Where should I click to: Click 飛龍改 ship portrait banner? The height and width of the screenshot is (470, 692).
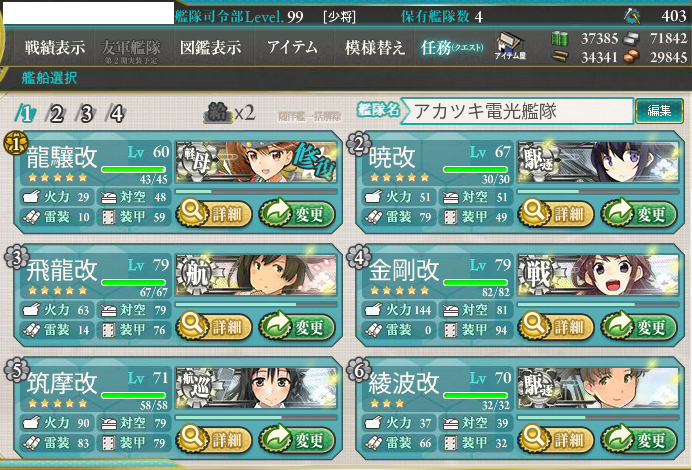tap(256, 274)
